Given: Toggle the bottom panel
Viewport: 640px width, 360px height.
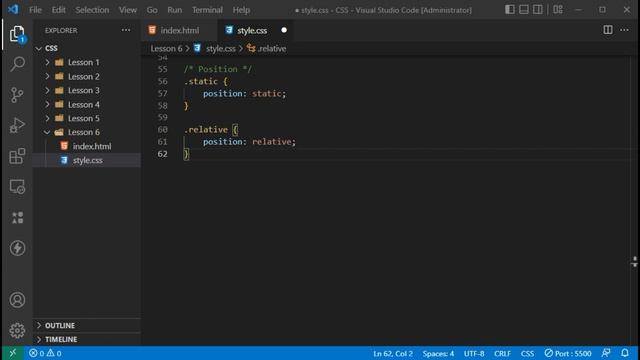Looking at the screenshot, I should [x=524, y=9].
